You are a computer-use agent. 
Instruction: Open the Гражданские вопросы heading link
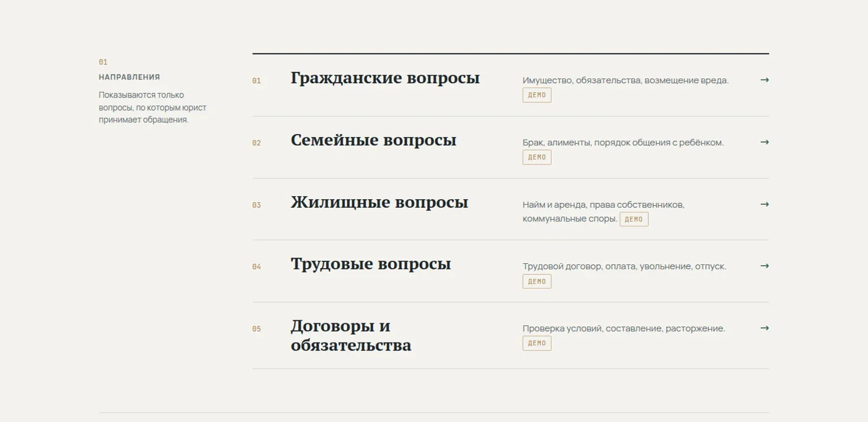pyautogui.click(x=385, y=78)
